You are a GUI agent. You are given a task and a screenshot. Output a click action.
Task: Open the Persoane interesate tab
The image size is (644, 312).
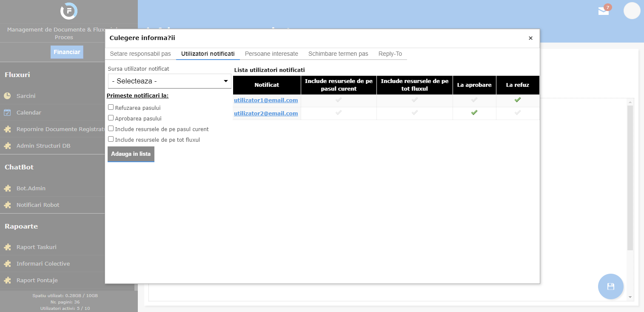(271, 54)
